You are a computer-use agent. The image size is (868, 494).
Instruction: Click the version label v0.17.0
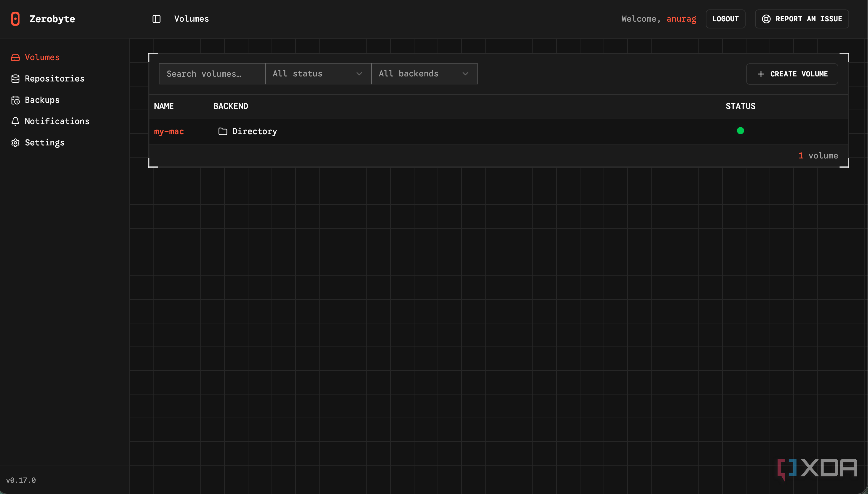[21, 480]
